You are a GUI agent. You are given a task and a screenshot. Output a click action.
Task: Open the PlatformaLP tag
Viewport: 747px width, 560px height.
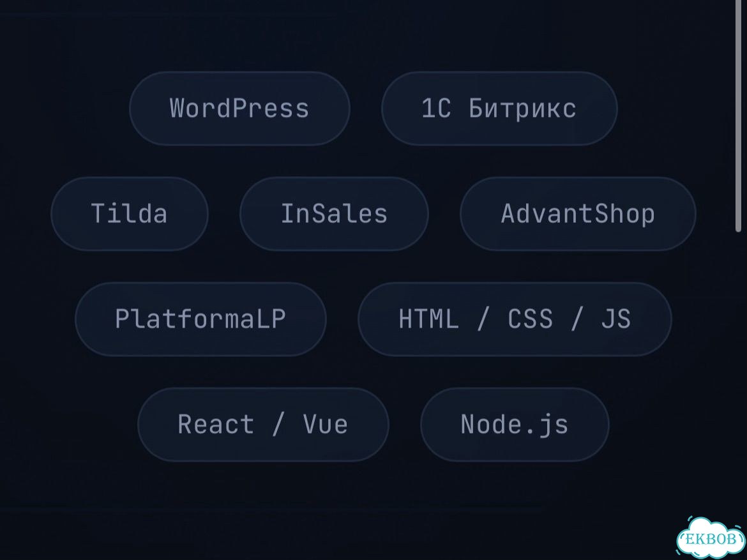[x=200, y=319]
